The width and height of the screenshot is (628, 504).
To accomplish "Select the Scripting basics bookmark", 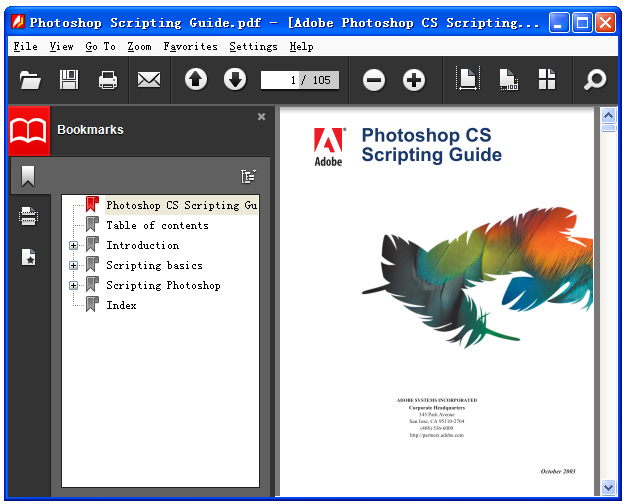I will coord(154,265).
